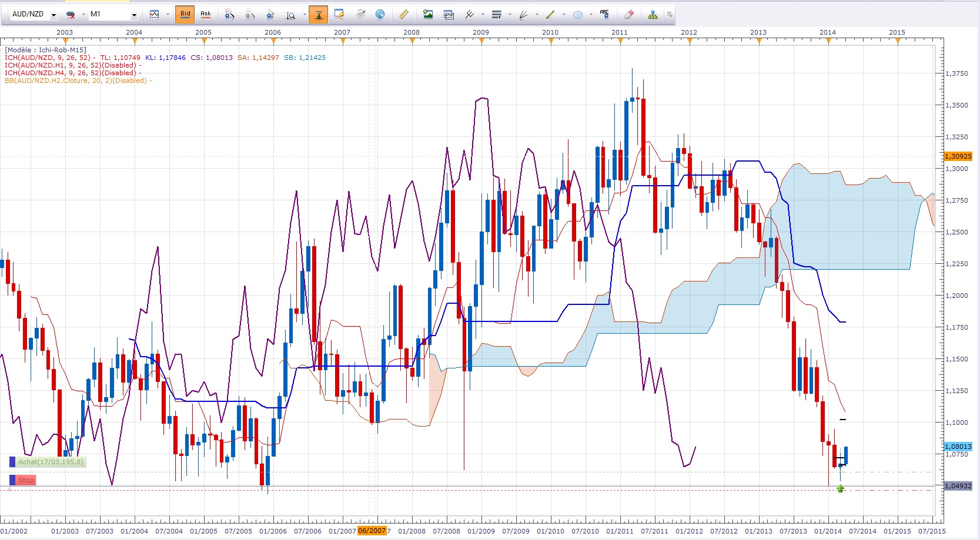Select the ruler measurement tool

pyautogui.click(x=403, y=15)
